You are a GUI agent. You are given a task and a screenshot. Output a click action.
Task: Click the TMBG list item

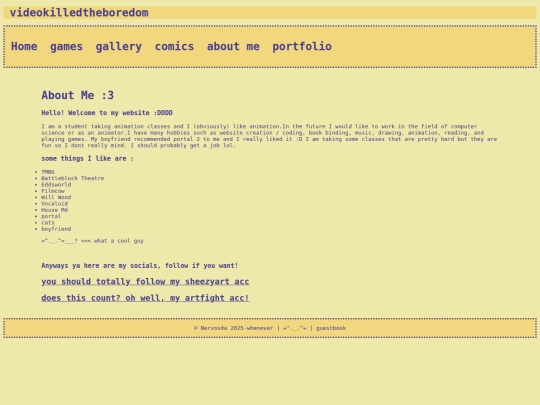coord(48,172)
